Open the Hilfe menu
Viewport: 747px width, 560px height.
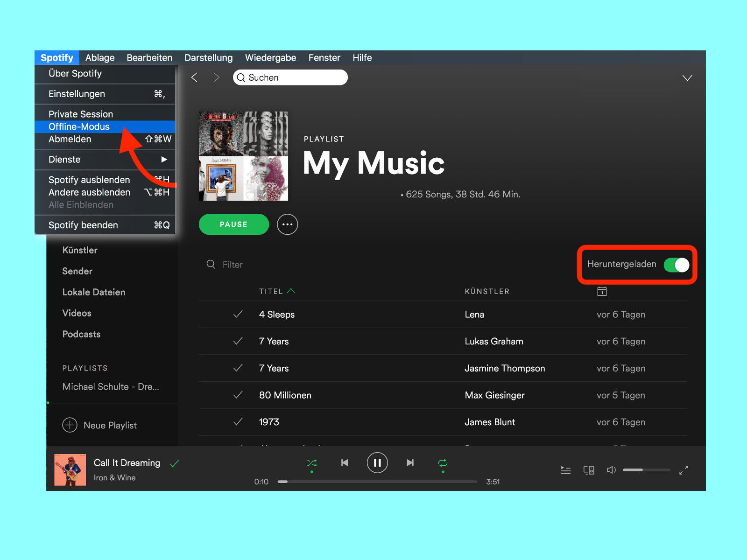(362, 57)
